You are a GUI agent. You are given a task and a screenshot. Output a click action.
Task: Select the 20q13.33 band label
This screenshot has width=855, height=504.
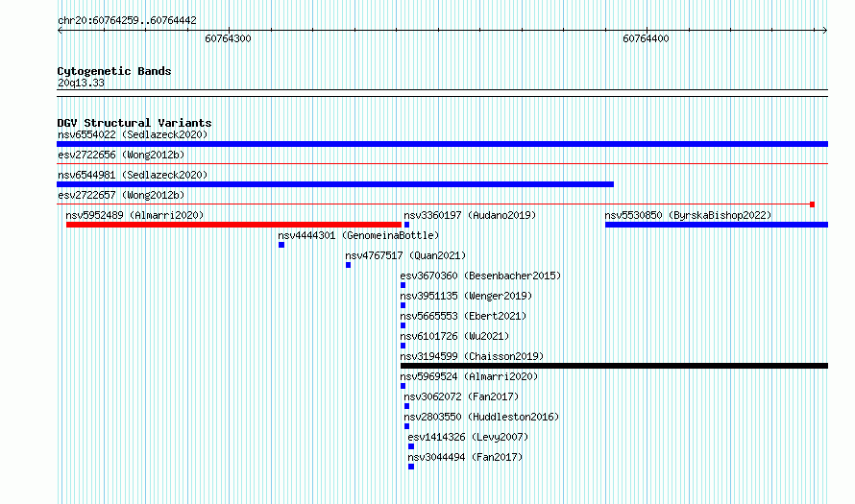(x=81, y=83)
